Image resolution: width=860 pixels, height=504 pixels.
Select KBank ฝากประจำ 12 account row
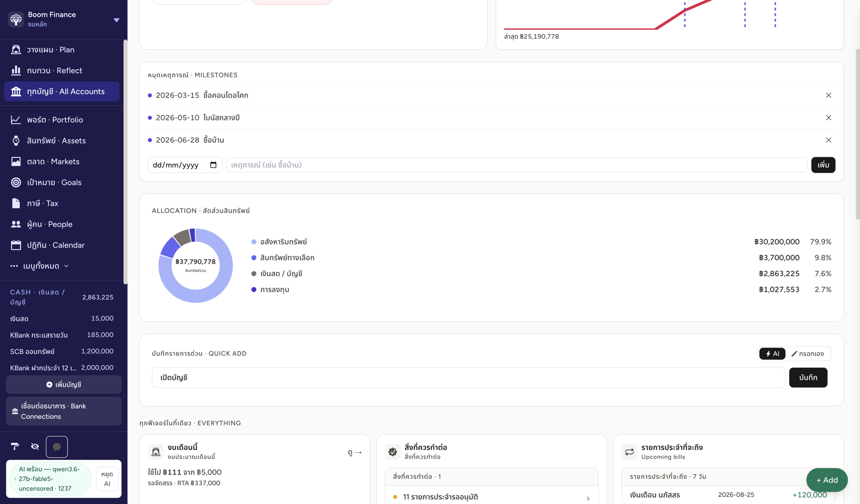tap(62, 368)
